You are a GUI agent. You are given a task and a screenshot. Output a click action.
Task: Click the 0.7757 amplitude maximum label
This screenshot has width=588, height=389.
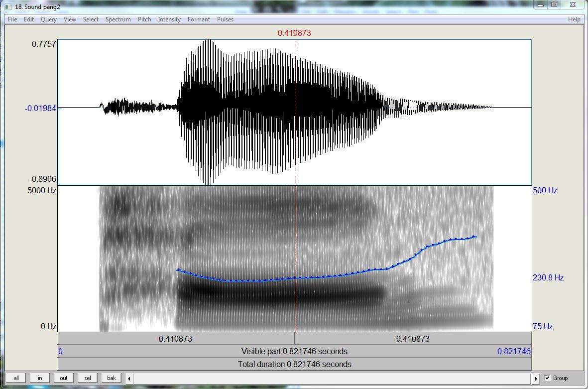(44, 44)
